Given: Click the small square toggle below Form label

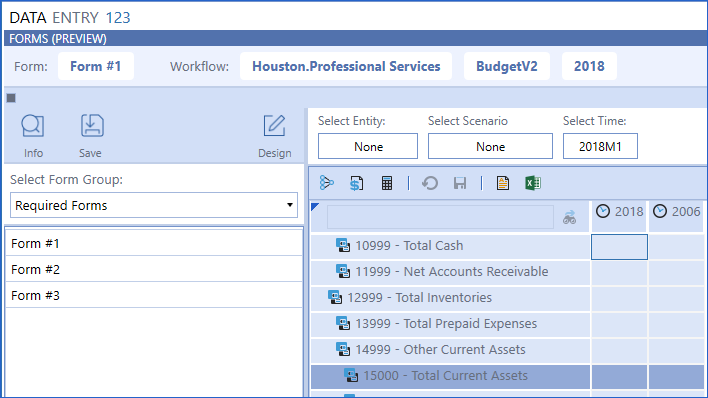Looking at the screenshot, I should coord(11,98).
